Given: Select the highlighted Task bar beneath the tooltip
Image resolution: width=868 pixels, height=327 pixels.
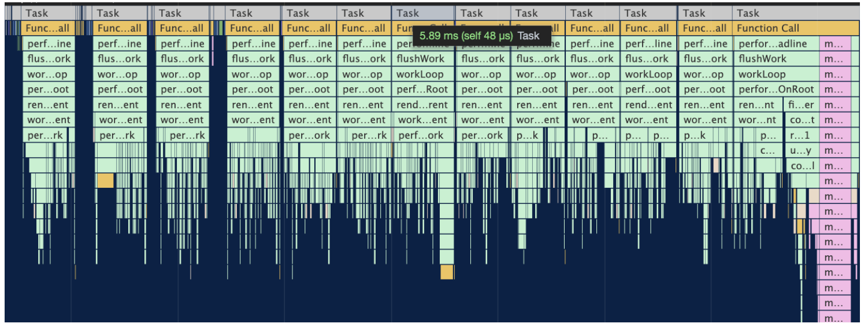Looking at the screenshot, I should (x=424, y=13).
